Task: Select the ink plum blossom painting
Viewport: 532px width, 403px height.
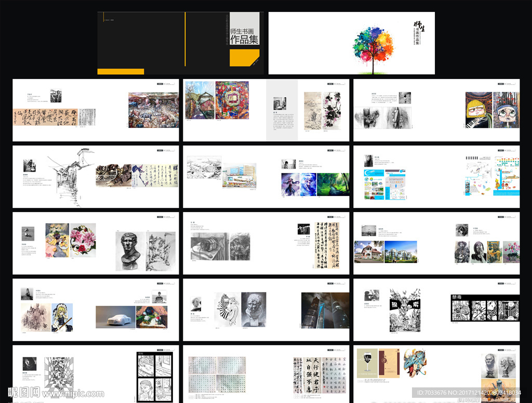Action: (x=330, y=110)
